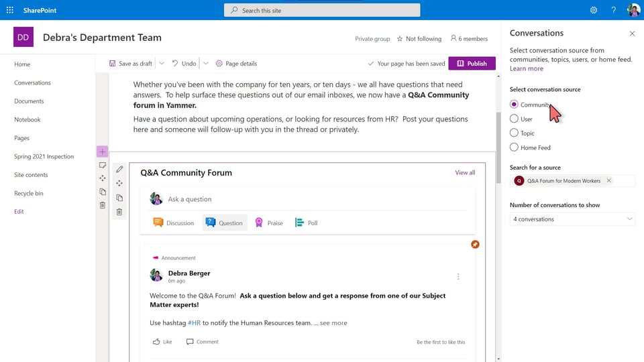The height and width of the screenshot is (362, 644).
Task: Duplicate web part with copy icon
Action: tap(119, 198)
